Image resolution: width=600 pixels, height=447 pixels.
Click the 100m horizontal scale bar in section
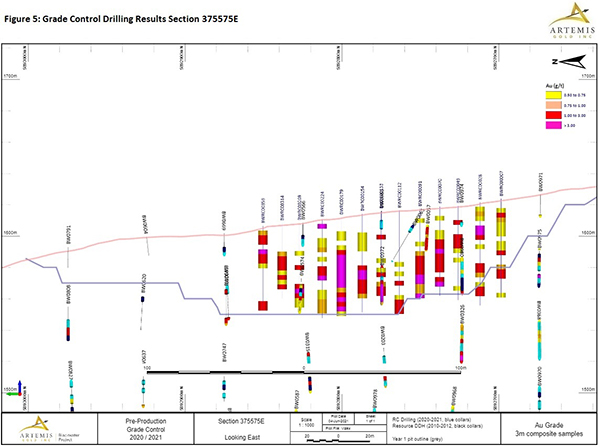304,372
